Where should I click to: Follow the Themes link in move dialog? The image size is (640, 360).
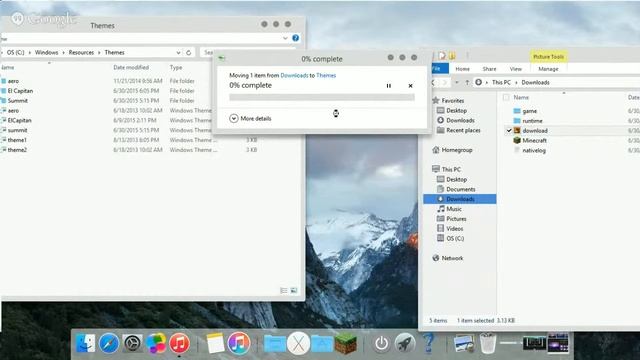326,76
